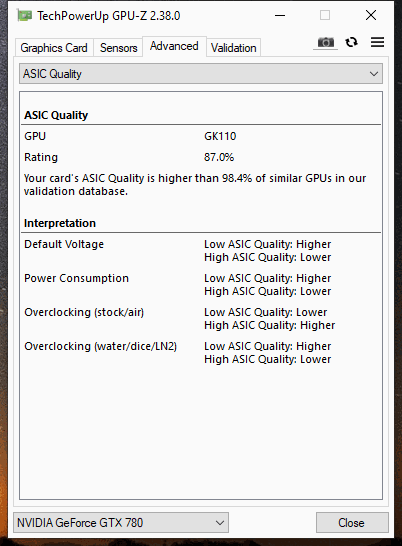Click the 87.0% rating value
402x546 pixels.
click(219, 157)
